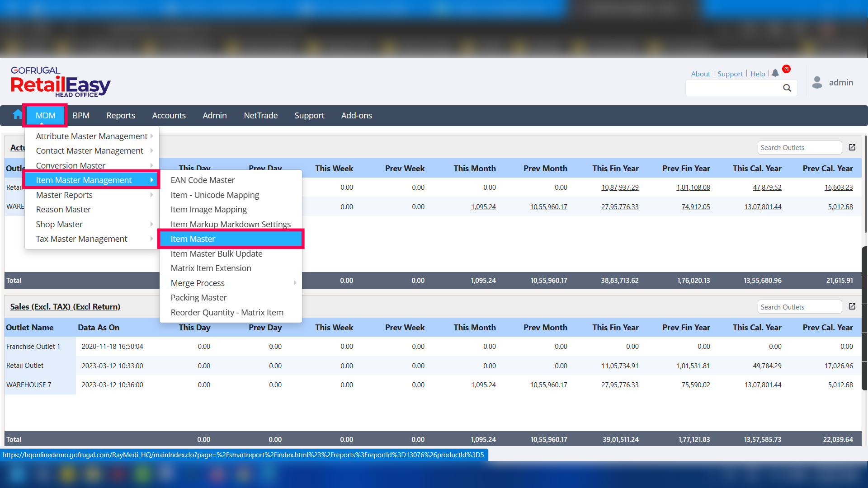Click the search magnifier icon
The height and width of the screenshot is (488, 868).
click(x=787, y=88)
